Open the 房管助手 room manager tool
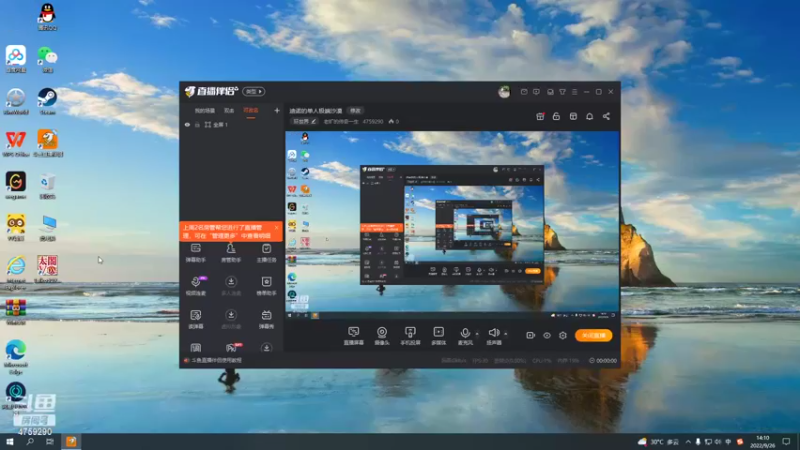The height and width of the screenshot is (450, 800). (231, 253)
